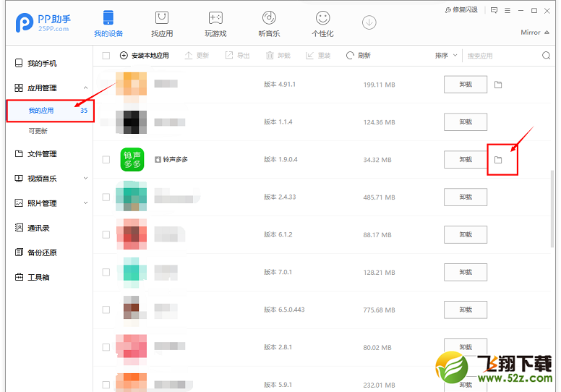Open the 个性化 tab

coord(322,24)
